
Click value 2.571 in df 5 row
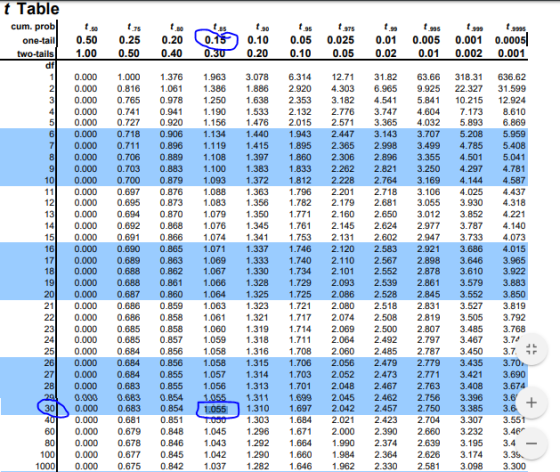[x=342, y=122]
